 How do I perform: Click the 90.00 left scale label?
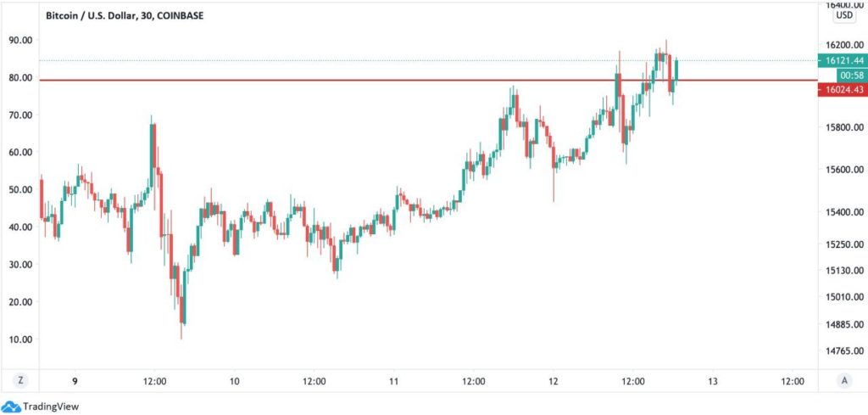tap(20, 41)
